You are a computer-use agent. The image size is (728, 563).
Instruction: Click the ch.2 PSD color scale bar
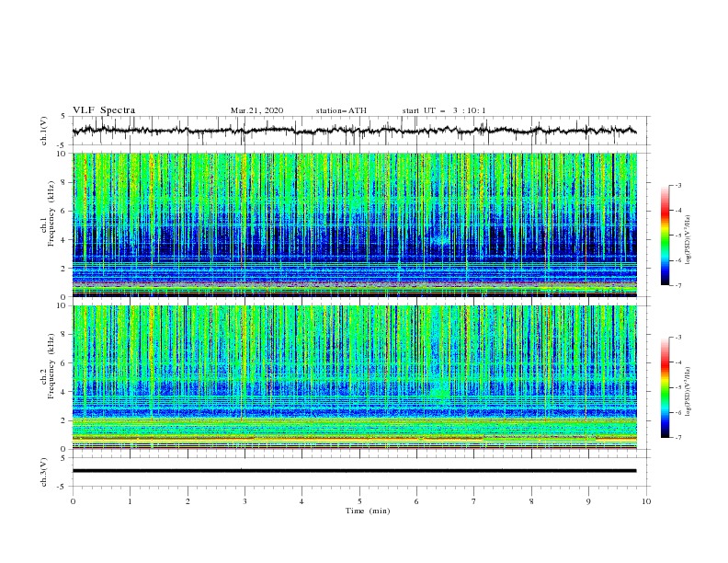665,387
